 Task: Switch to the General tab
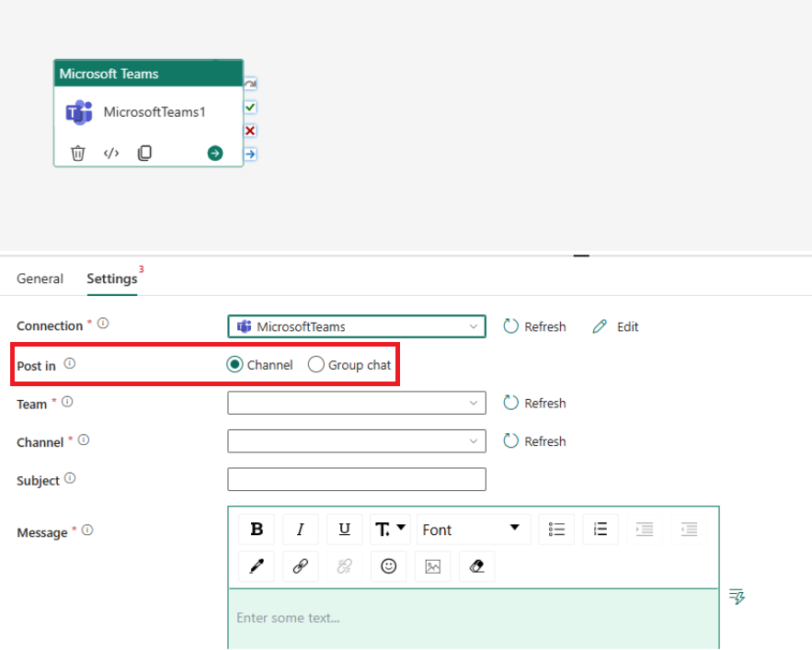pyautogui.click(x=40, y=278)
